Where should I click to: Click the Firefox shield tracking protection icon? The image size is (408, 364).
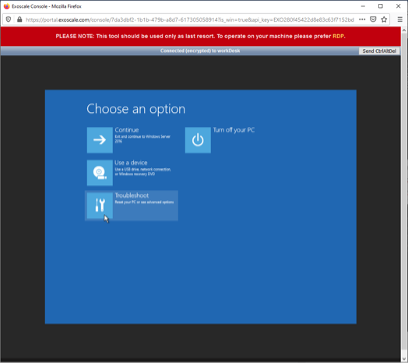pyautogui.click(x=9, y=19)
